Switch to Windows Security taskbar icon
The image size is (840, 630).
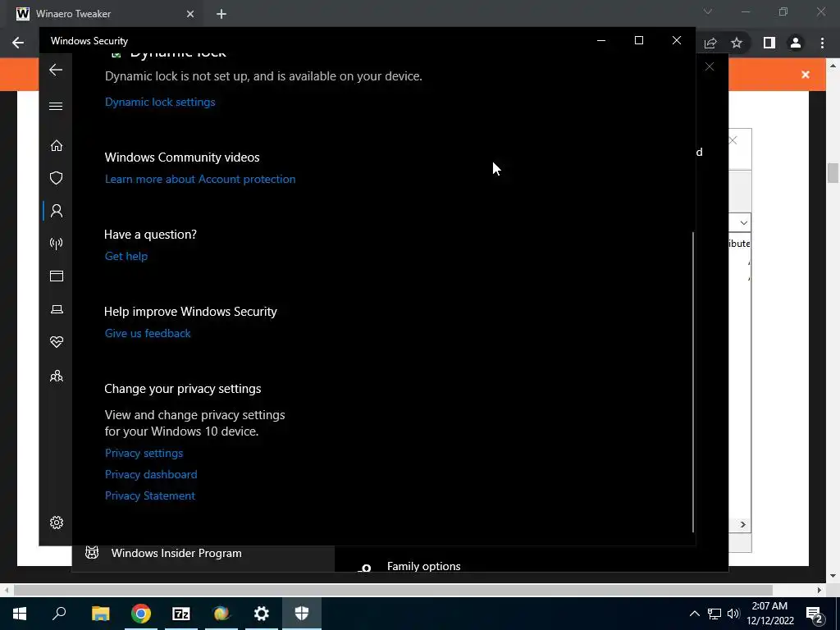(x=302, y=614)
